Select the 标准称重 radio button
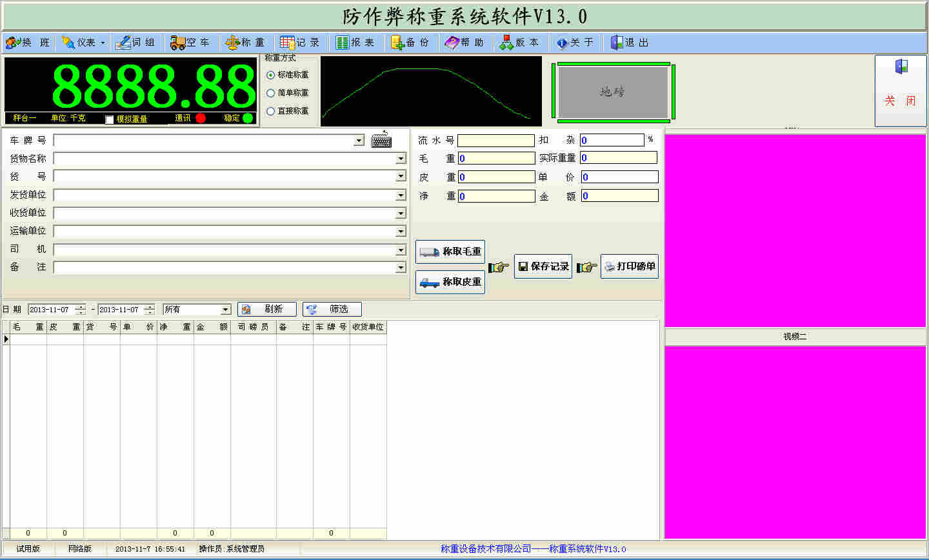The width and height of the screenshot is (929, 560). [271, 75]
